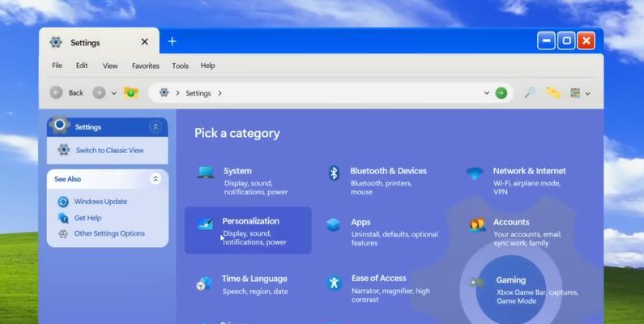
Task: Open Windows Update link
Action: tap(100, 201)
